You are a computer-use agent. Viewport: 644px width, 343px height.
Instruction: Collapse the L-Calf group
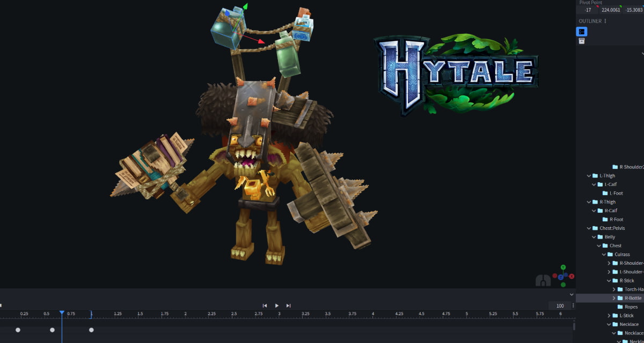pyautogui.click(x=594, y=184)
